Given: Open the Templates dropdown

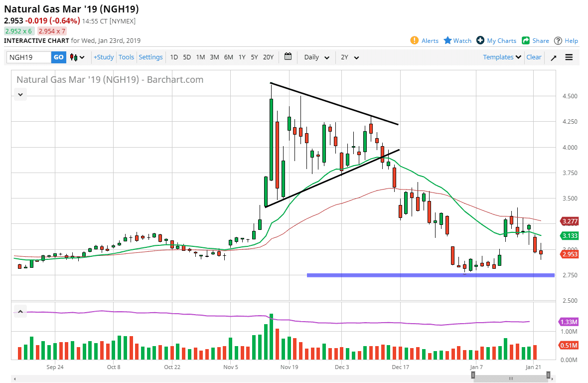Looking at the screenshot, I should click(x=502, y=57).
